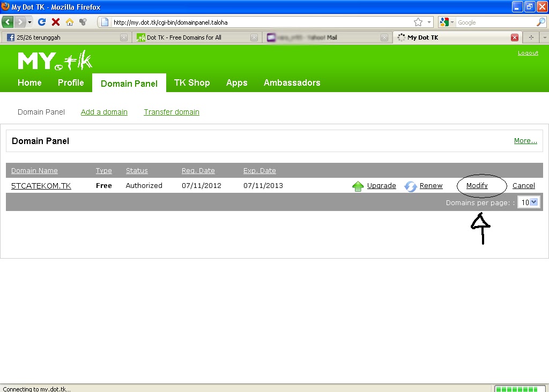This screenshot has height=392, width=549.
Task: Open the Profile menu item
Action: (x=71, y=82)
